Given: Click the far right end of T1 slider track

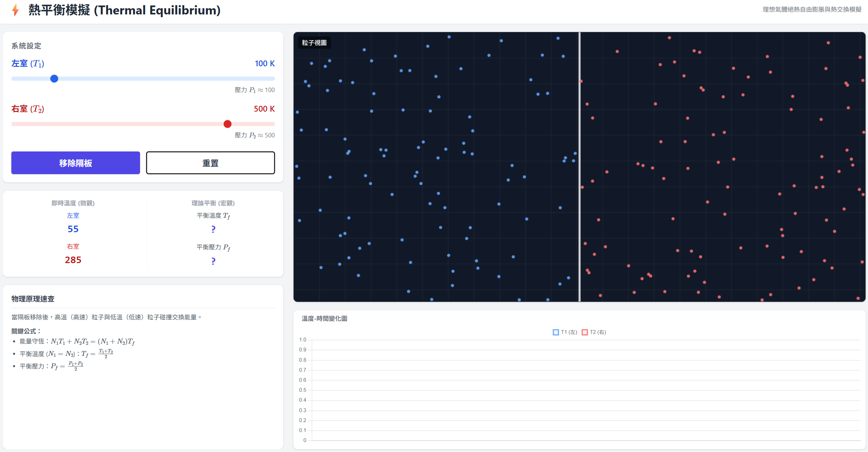Looking at the screenshot, I should [273, 79].
